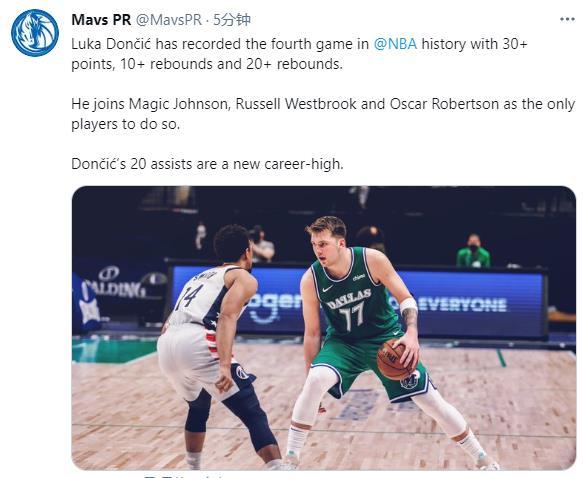Image resolution: width=583 pixels, height=478 pixels.
Task: Open the @MavsPR handle link
Action: [x=169, y=20]
